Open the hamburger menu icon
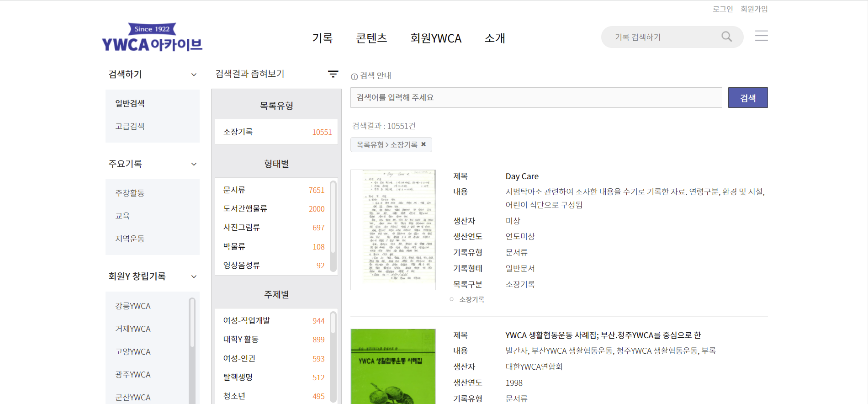The height and width of the screenshot is (404, 868). [x=761, y=36]
